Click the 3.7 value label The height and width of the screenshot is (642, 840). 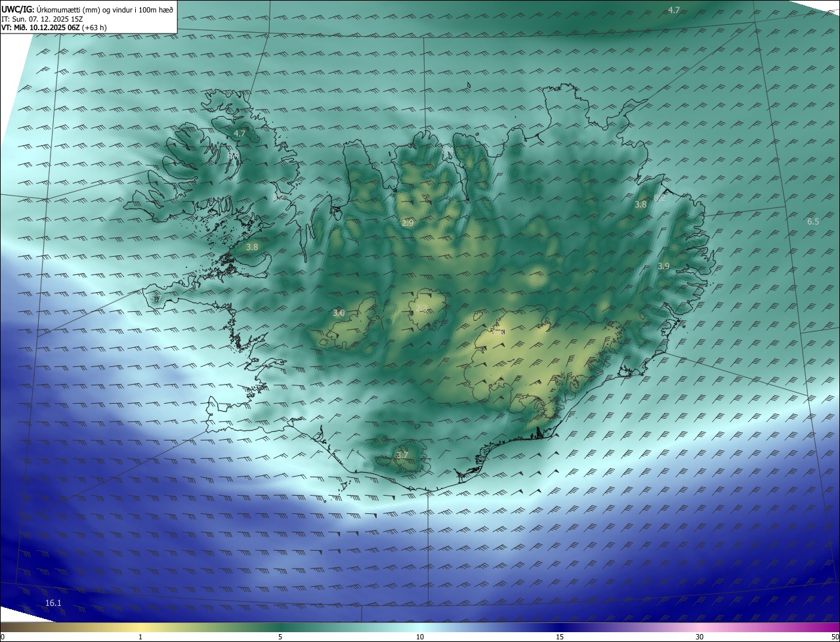click(402, 454)
